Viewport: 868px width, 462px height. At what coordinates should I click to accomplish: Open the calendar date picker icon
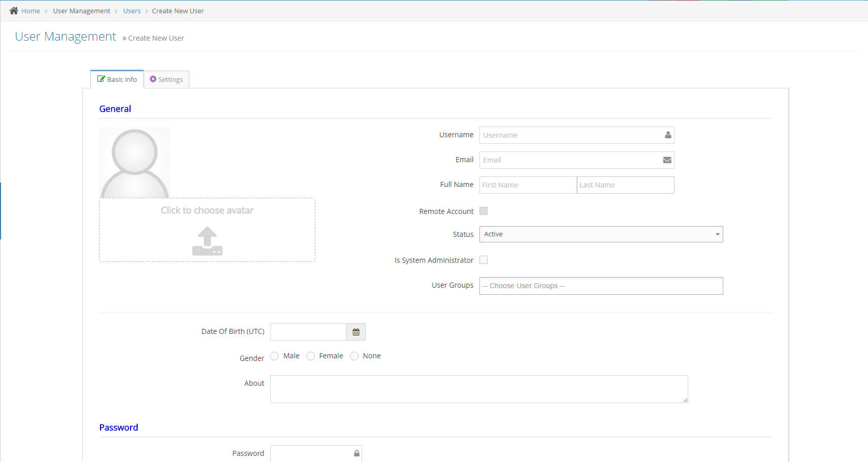point(356,332)
